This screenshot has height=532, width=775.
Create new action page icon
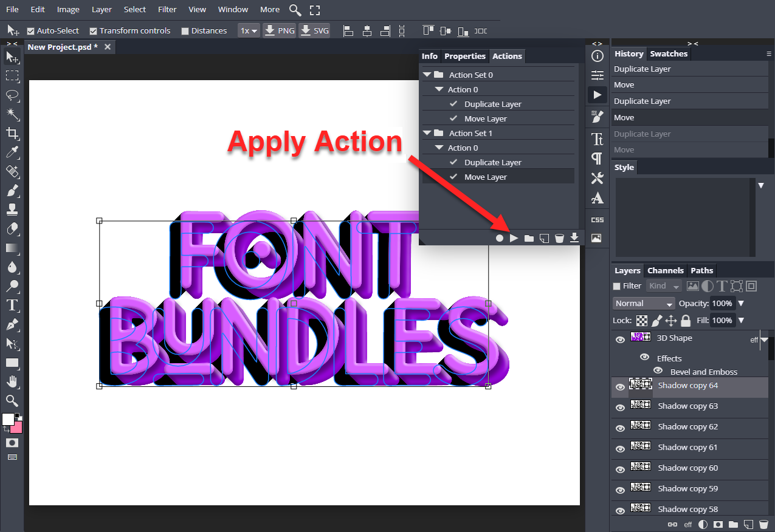click(544, 238)
